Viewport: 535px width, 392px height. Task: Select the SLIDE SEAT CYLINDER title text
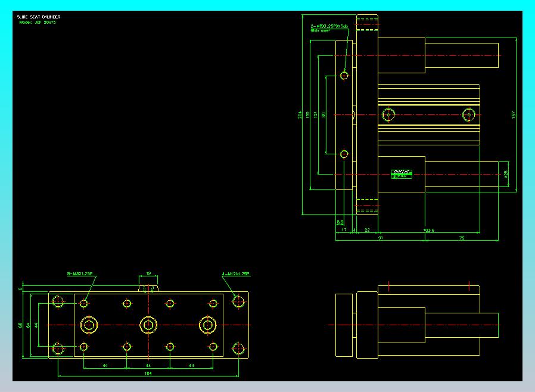pos(39,17)
